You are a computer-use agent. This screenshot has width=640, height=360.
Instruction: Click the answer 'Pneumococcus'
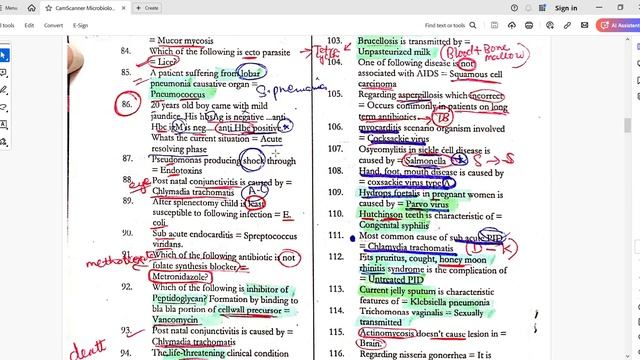[x=178, y=94]
